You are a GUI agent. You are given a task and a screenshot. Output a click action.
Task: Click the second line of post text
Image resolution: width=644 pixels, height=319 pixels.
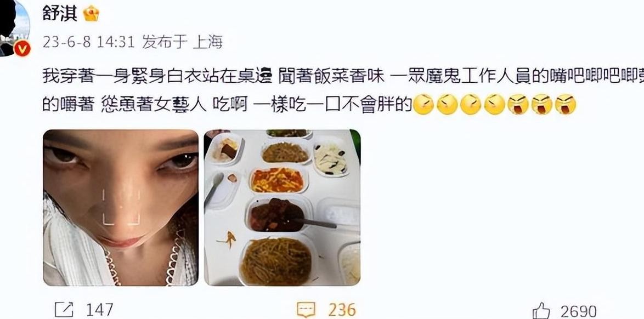pos(309,105)
